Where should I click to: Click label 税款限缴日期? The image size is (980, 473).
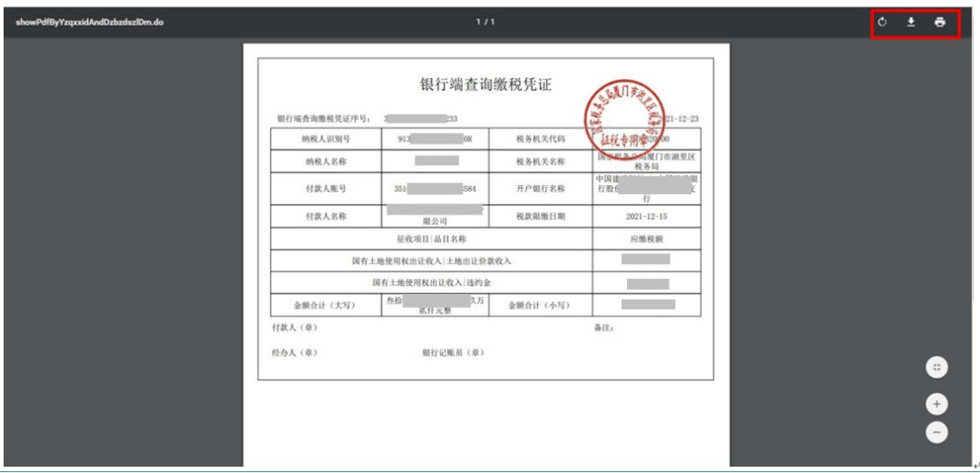pyautogui.click(x=540, y=216)
